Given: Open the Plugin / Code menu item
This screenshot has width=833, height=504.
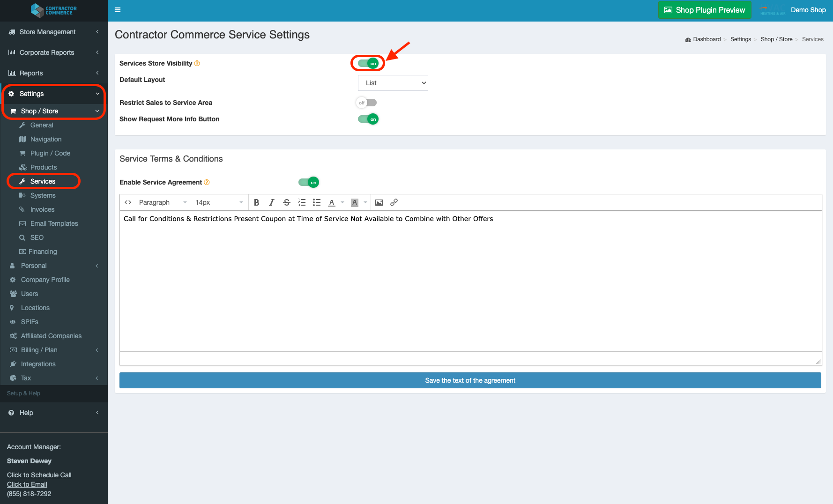Looking at the screenshot, I should click(50, 153).
